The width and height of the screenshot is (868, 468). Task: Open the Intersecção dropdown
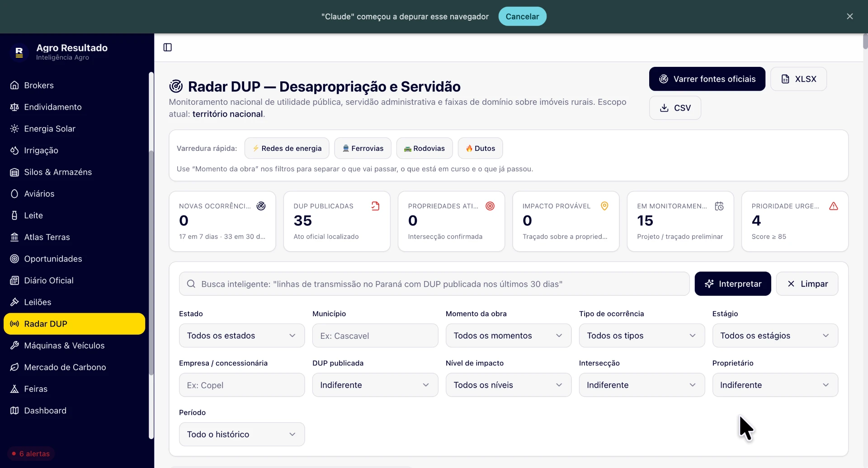coord(642,385)
